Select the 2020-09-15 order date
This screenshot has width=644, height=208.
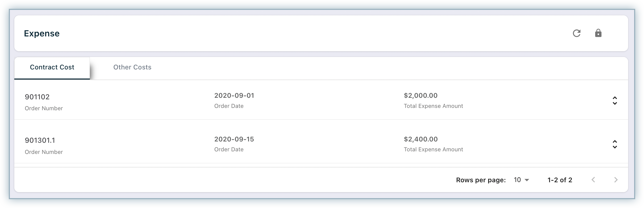234,139
